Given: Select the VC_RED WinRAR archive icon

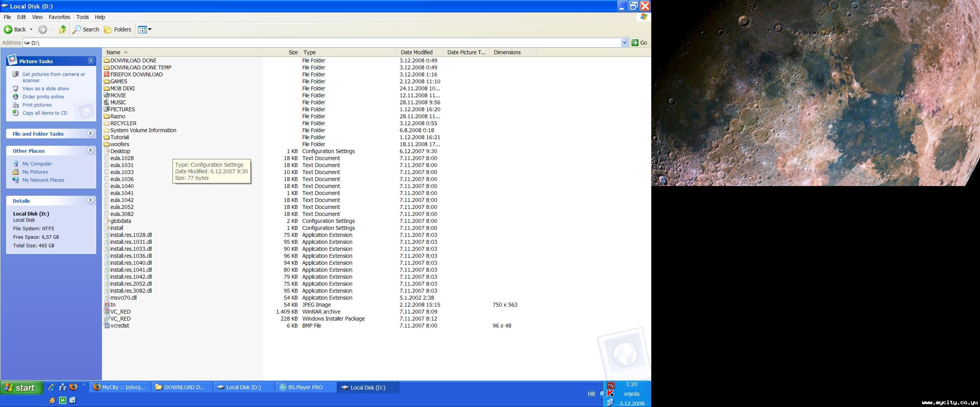Looking at the screenshot, I should (107, 312).
